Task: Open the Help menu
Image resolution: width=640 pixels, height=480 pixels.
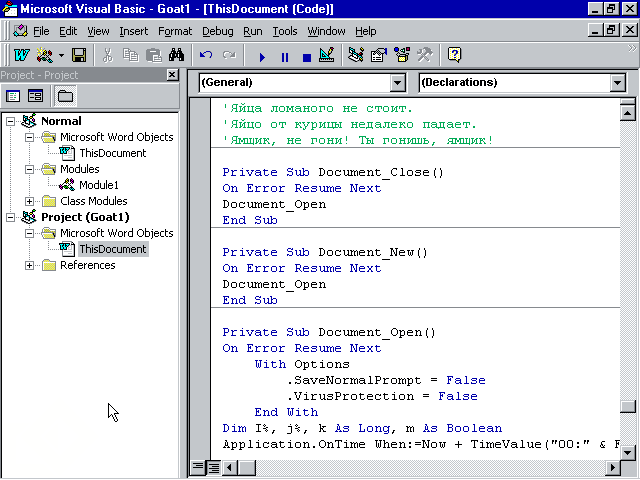Action: (x=366, y=31)
